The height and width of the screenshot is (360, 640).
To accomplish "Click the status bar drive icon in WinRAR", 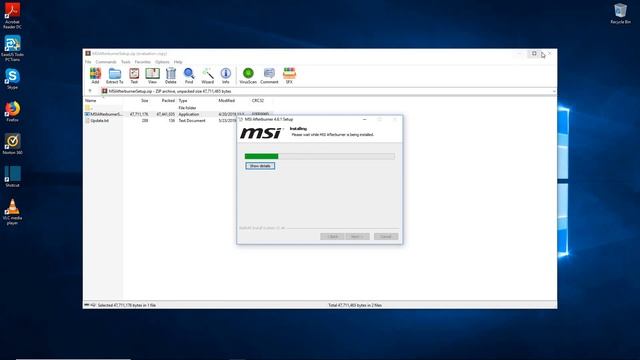I will pyautogui.click(x=87, y=305).
